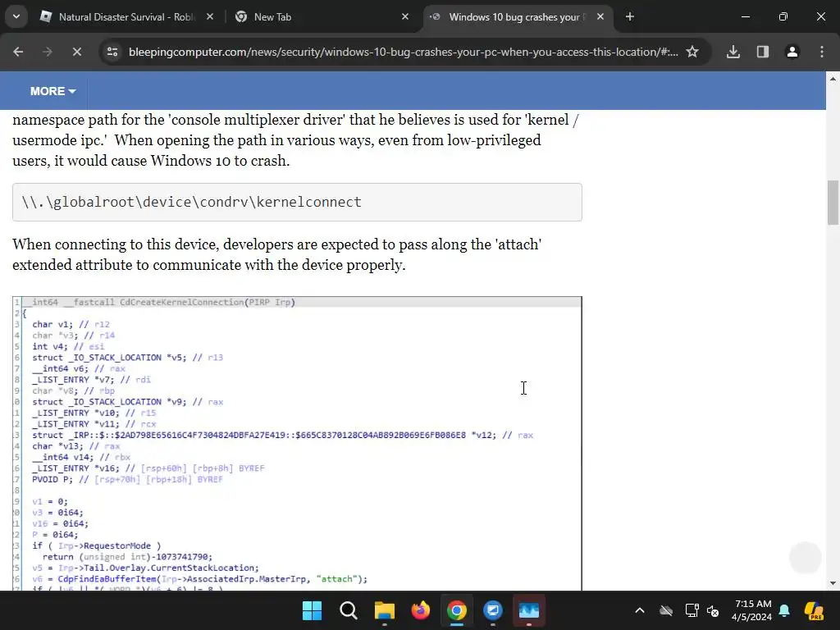Open Chrome three-dot menu
The image size is (840, 630).
tap(822, 52)
